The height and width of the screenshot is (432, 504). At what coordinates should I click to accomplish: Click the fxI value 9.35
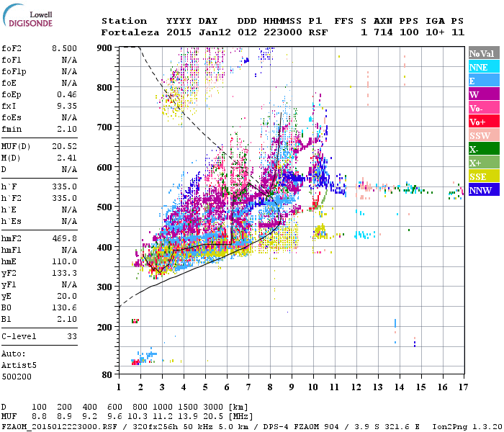67,106
